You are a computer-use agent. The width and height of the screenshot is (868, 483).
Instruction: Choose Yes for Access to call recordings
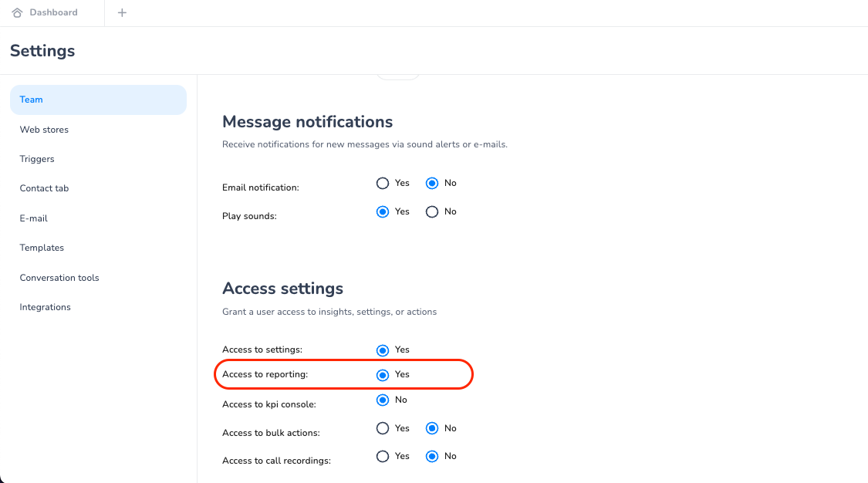tap(383, 457)
